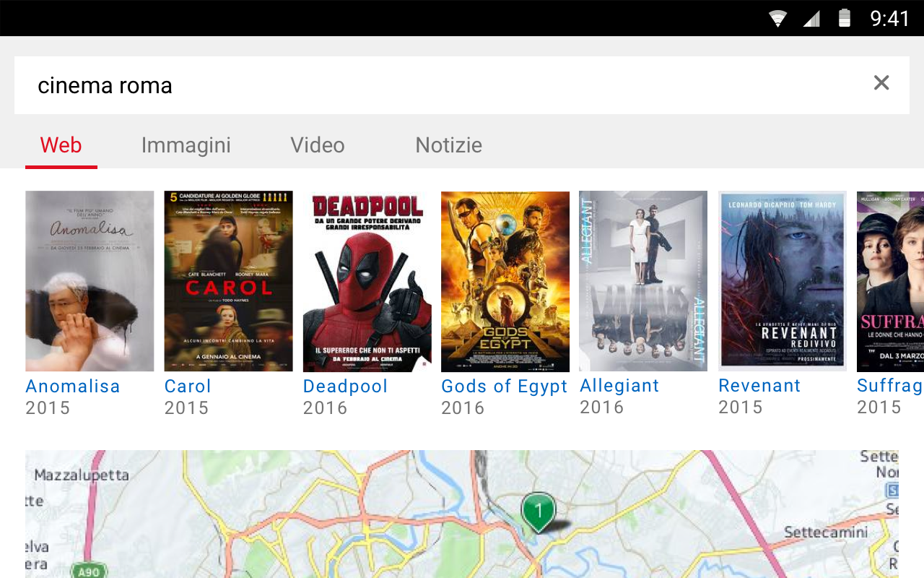Tap the Settecamini label on the map
Viewport: 924px width, 578px height.
coord(826,532)
